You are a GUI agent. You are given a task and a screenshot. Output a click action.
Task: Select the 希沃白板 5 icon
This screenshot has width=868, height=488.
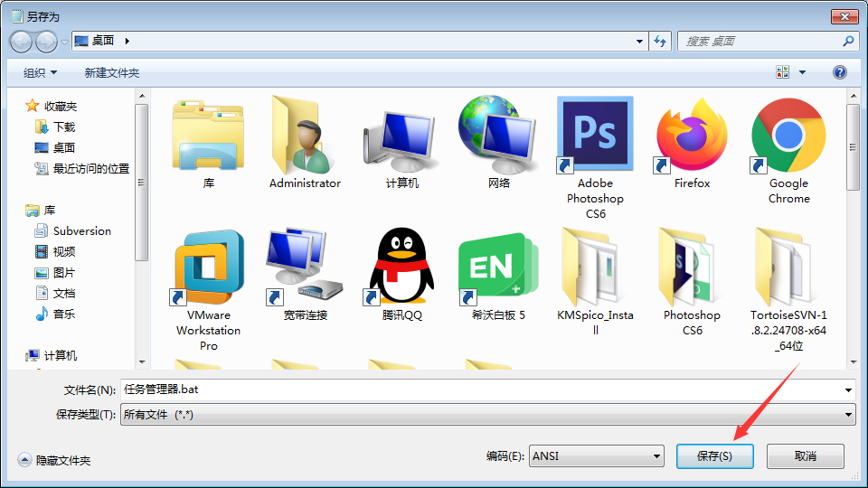tap(498, 266)
